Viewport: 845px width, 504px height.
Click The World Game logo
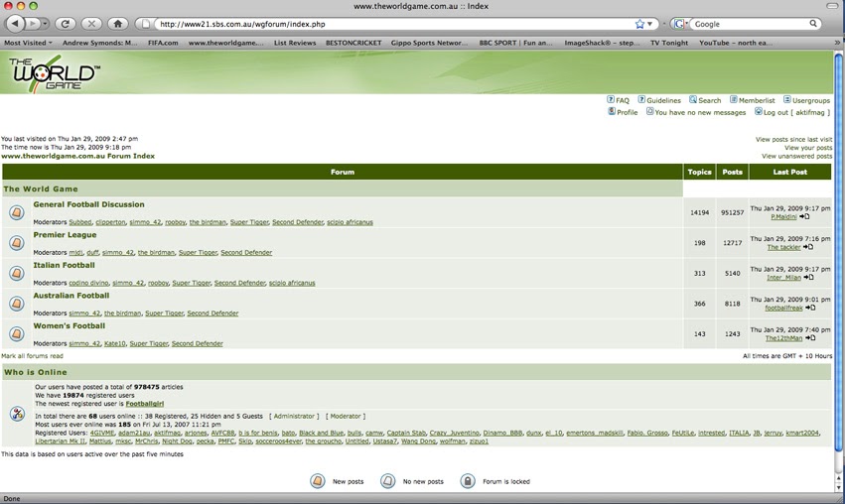pos(54,73)
